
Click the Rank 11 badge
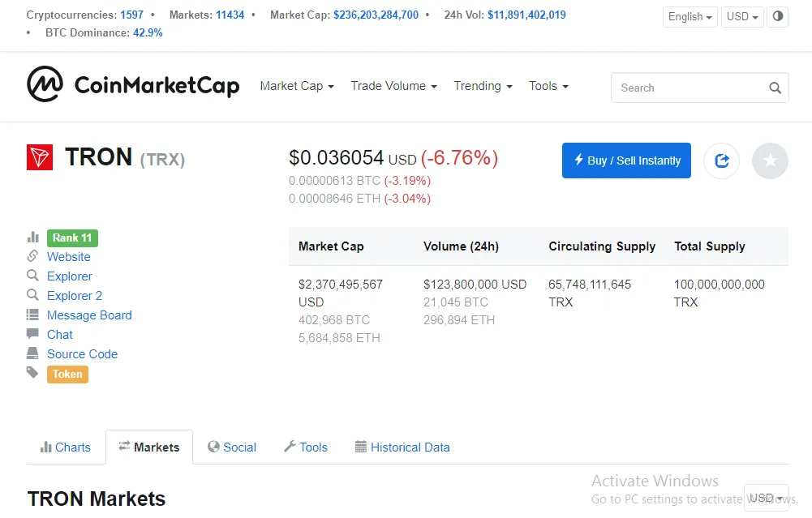[x=72, y=238]
